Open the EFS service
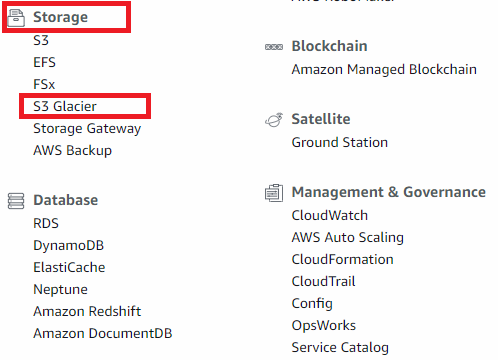The height and width of the screenshot is (360, 498). coord(44,62)
